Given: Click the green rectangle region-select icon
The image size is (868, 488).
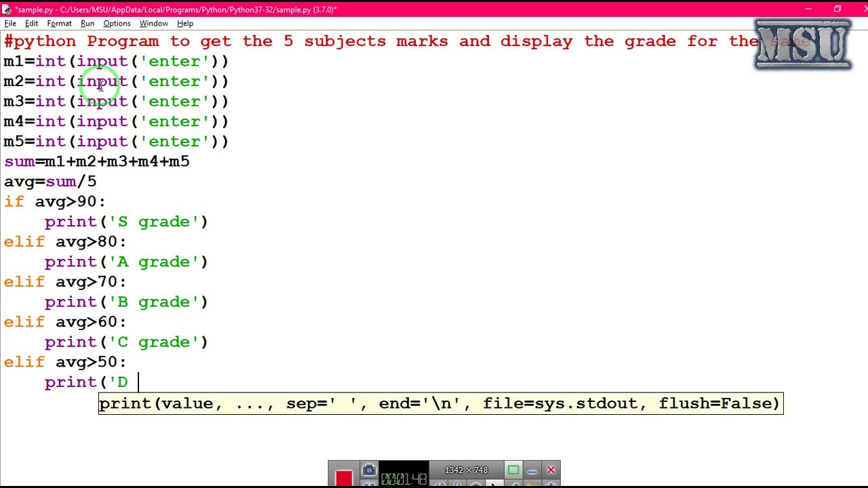Looking at the screenshot, I should coord(513,470).
